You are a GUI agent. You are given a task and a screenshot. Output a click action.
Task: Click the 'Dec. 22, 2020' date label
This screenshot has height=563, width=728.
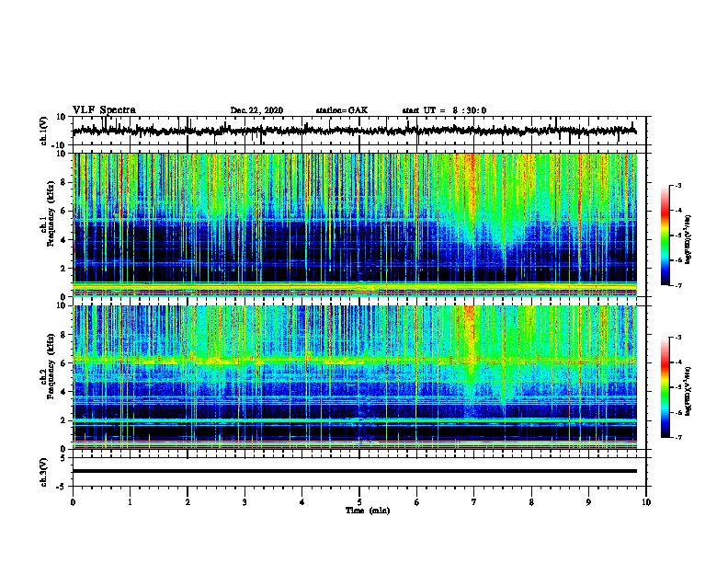pos(256,110)
